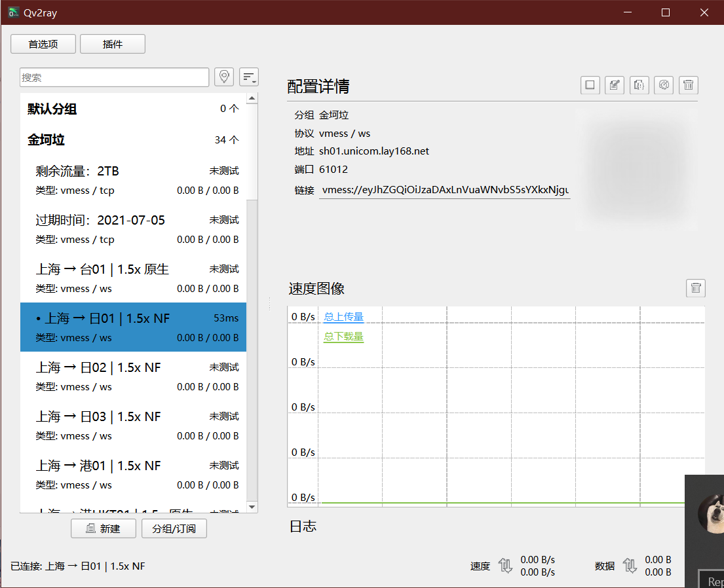Click the latency test icon in details
This screenshot has width=724, height=588.
664,85
